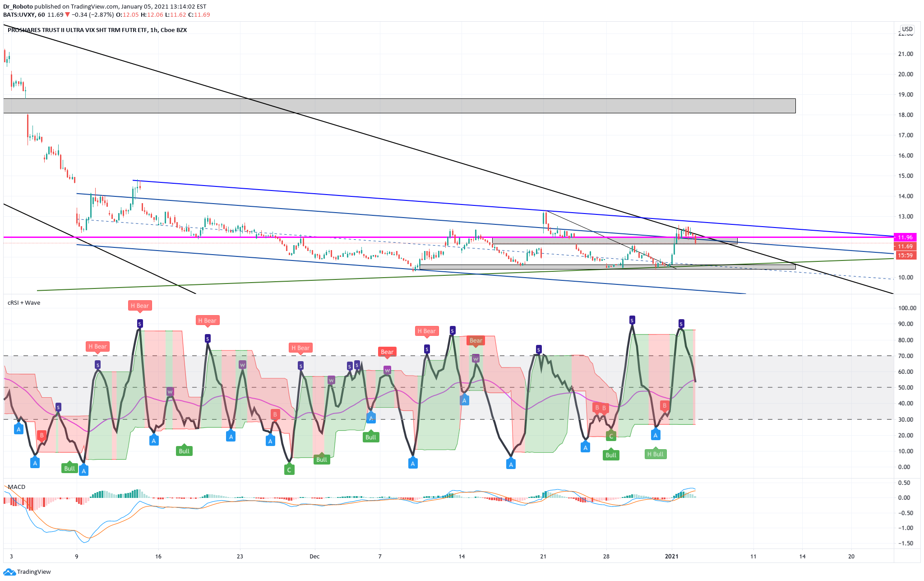Click the 23 date on time axis
The image size is (924, 581).
click(240, 556)
